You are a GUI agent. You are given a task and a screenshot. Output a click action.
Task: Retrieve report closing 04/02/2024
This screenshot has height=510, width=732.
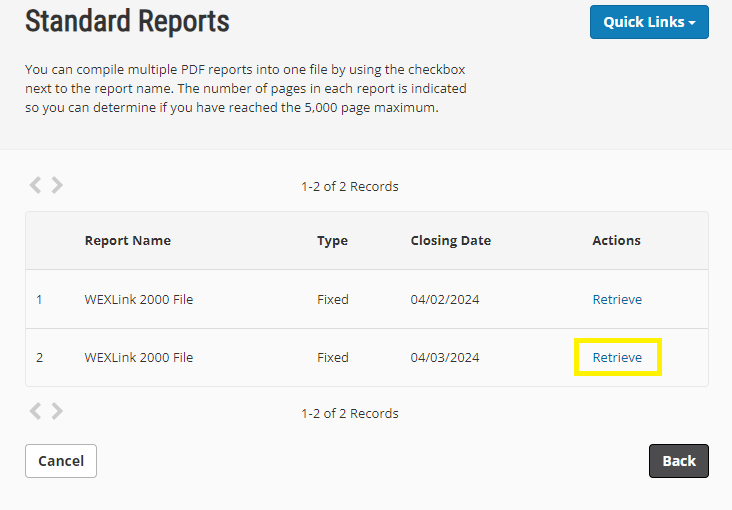617,299
